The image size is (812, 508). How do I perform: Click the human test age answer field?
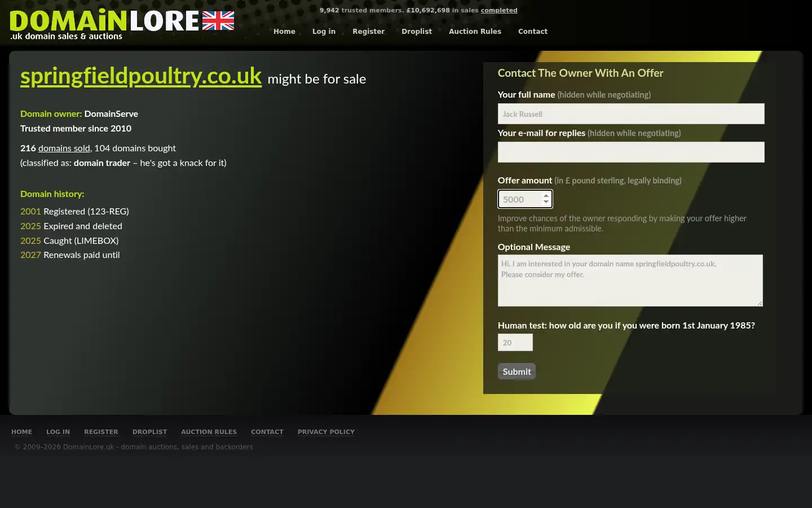(x=515, y=342)
